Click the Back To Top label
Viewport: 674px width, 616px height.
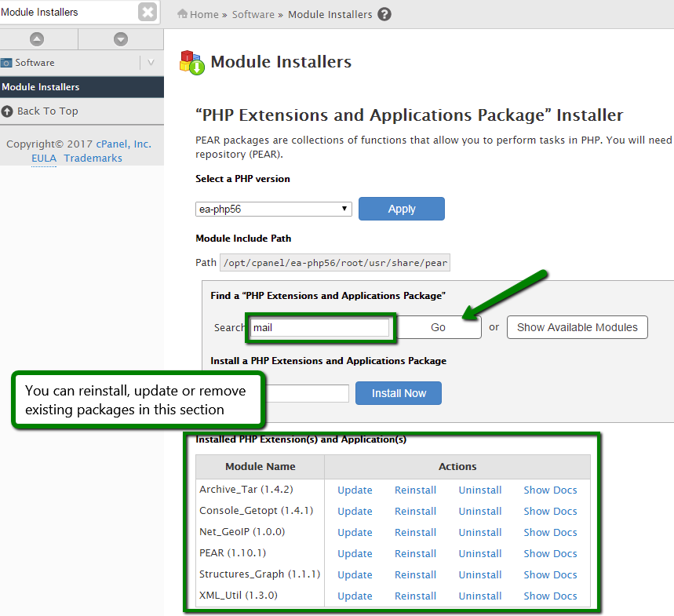click(48, 111)
